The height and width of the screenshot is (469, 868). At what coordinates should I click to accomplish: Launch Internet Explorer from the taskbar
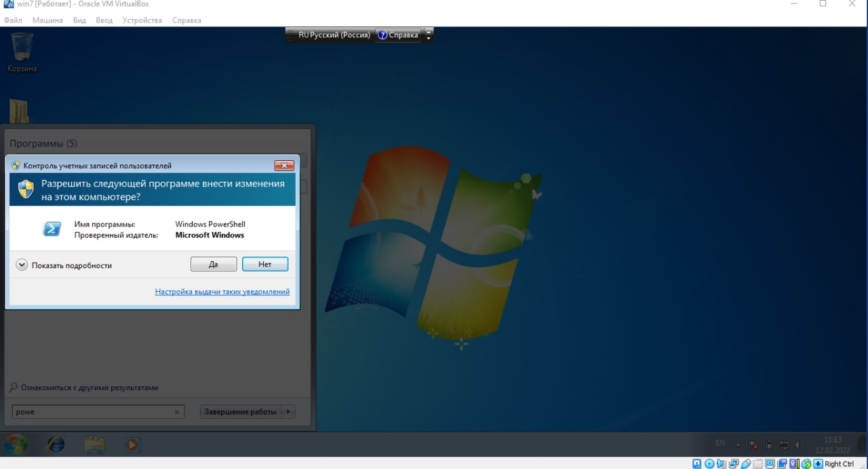55,445
